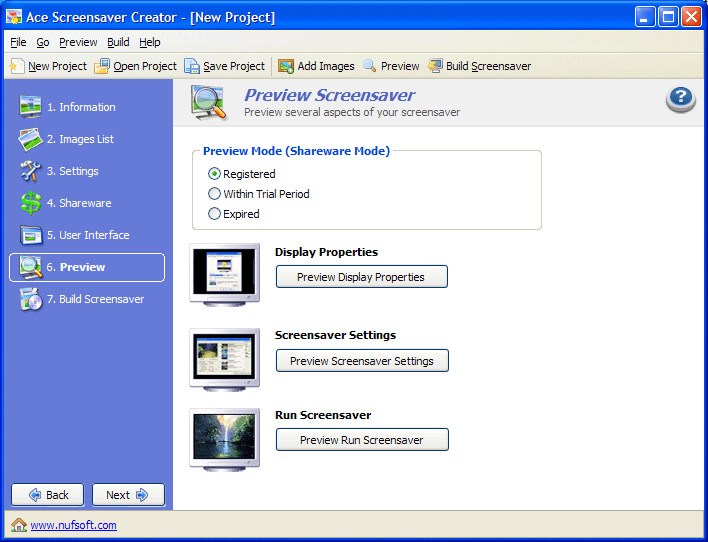
Task: Select the Registered preview mode
Action: (x=214, y=174)
